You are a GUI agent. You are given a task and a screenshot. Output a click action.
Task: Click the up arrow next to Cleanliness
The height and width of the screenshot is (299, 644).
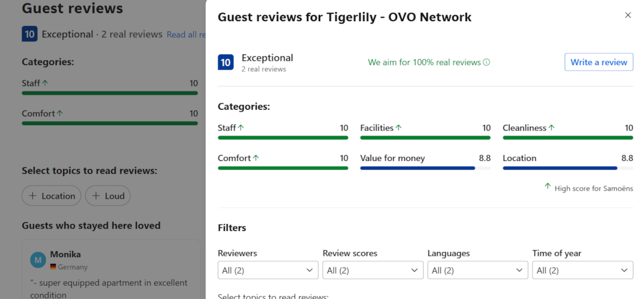pos(551,128)
